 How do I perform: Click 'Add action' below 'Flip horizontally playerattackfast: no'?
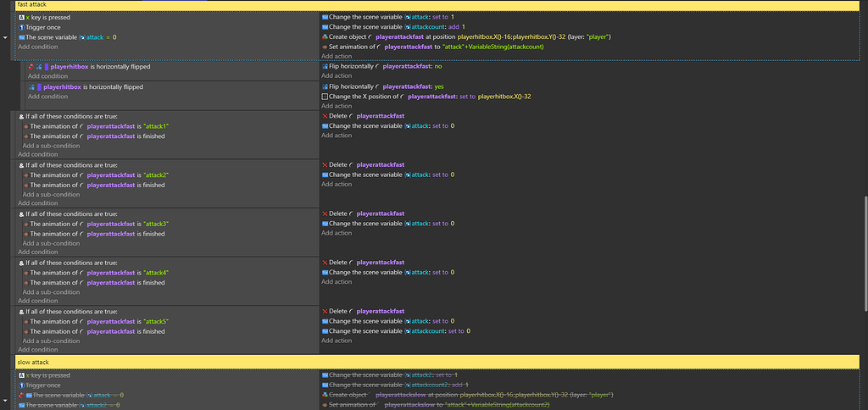click(337, 75)
